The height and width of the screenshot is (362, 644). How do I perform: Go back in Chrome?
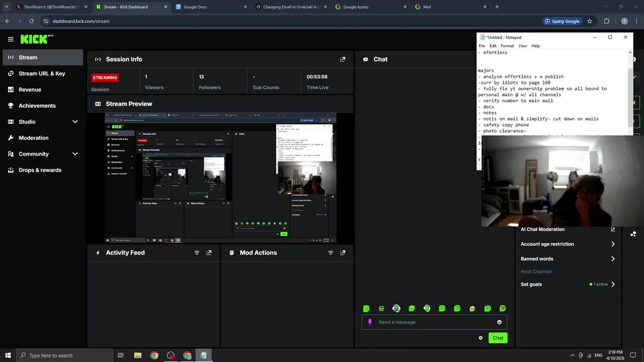(7, 21)
